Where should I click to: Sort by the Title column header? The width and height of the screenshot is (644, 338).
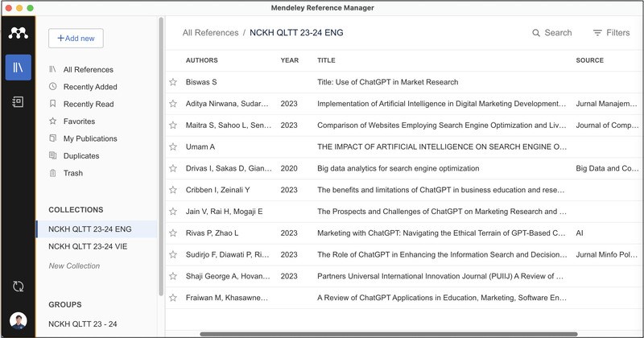tap(326, 60)
